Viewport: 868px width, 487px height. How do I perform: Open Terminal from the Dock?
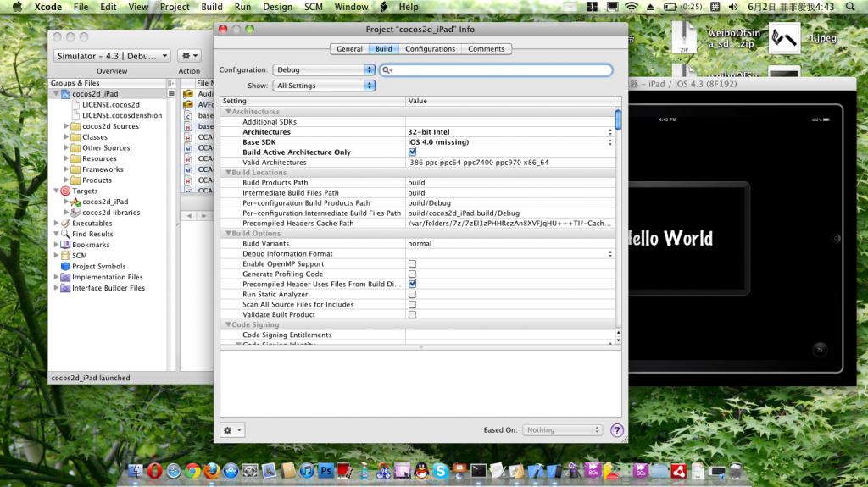click(479, 471)
